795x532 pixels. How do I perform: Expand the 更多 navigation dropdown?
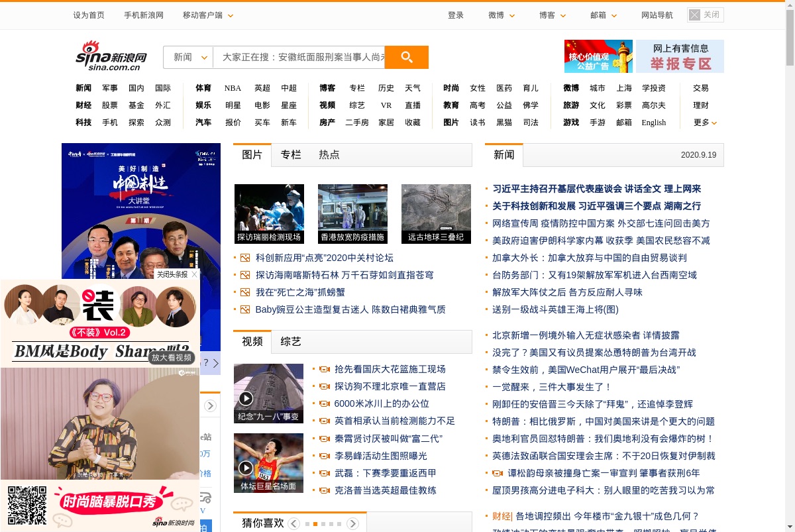click(x=706, y=123)
